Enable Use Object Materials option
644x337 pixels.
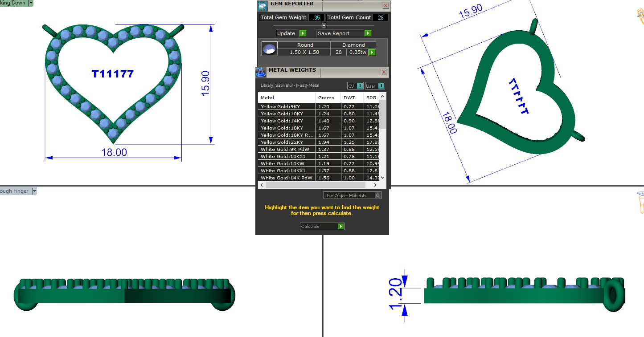(378, 195)
